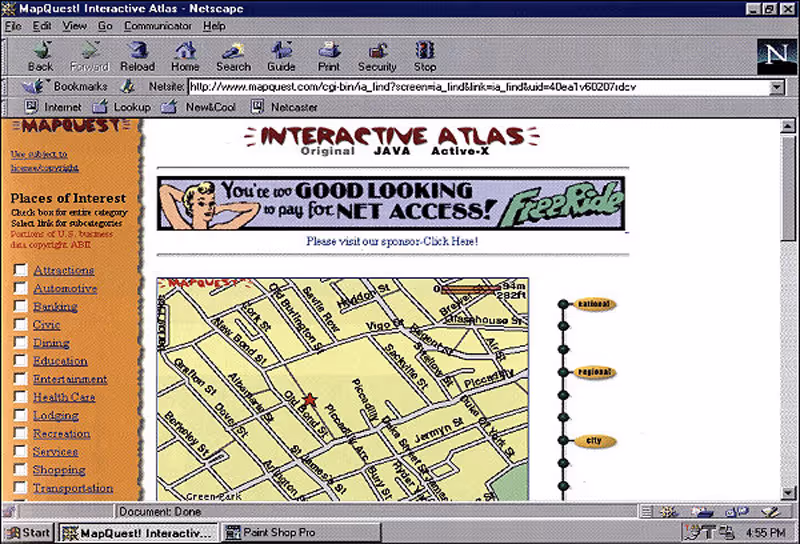Open the File menu
Viewport: 800px width, 544px height.
click(13, 26)
